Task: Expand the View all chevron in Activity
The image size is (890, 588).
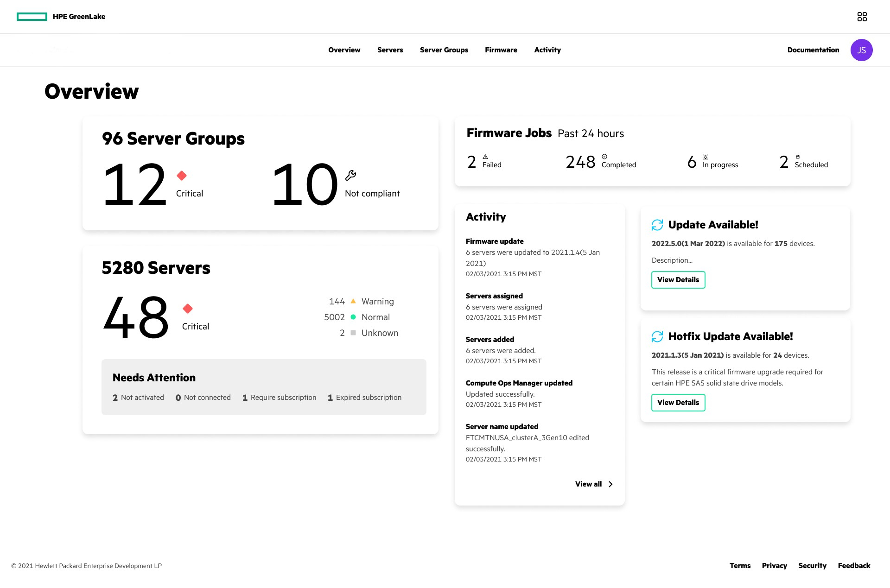Action: 610,484
